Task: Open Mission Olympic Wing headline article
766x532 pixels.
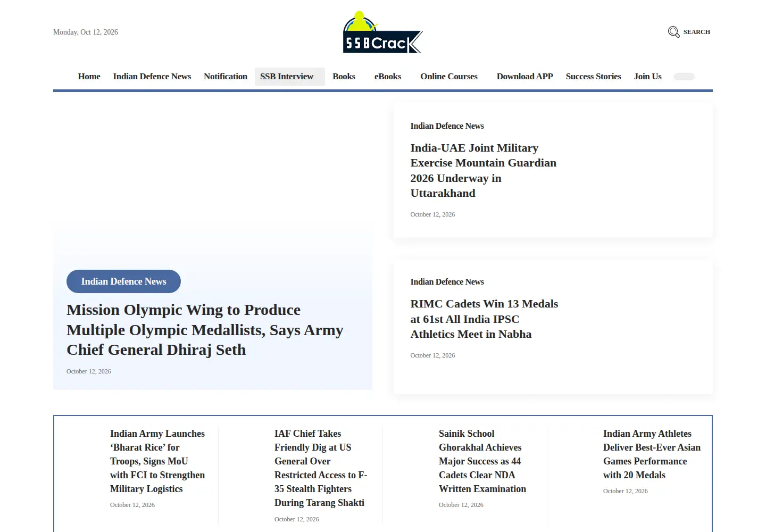Action: click(x=205, y=330)
